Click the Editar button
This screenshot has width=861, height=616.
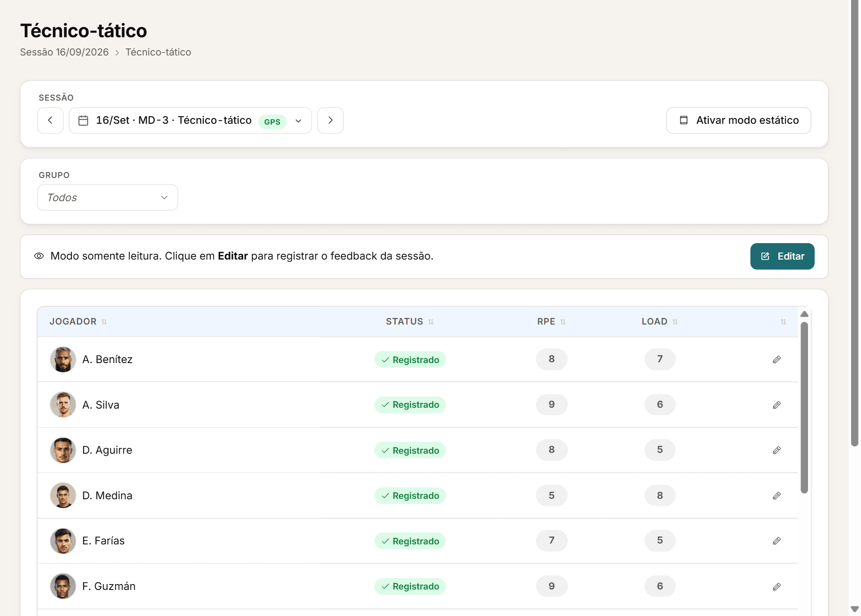coord(782,256)
